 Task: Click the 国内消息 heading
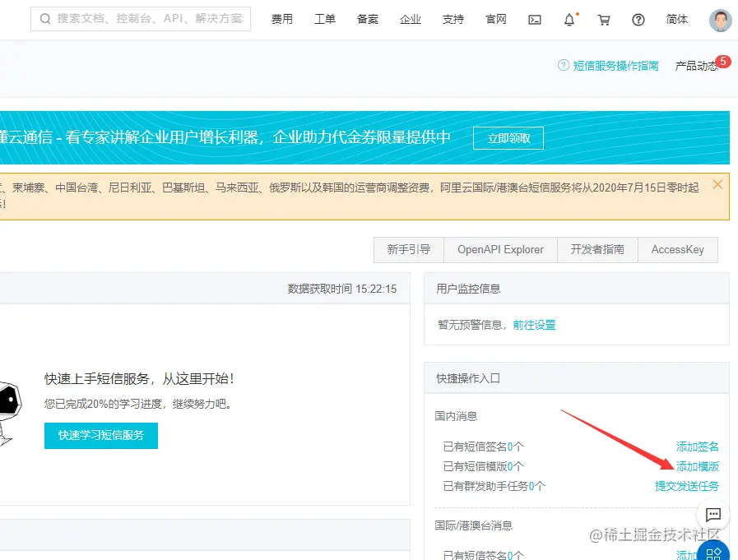tap(456, 416)
